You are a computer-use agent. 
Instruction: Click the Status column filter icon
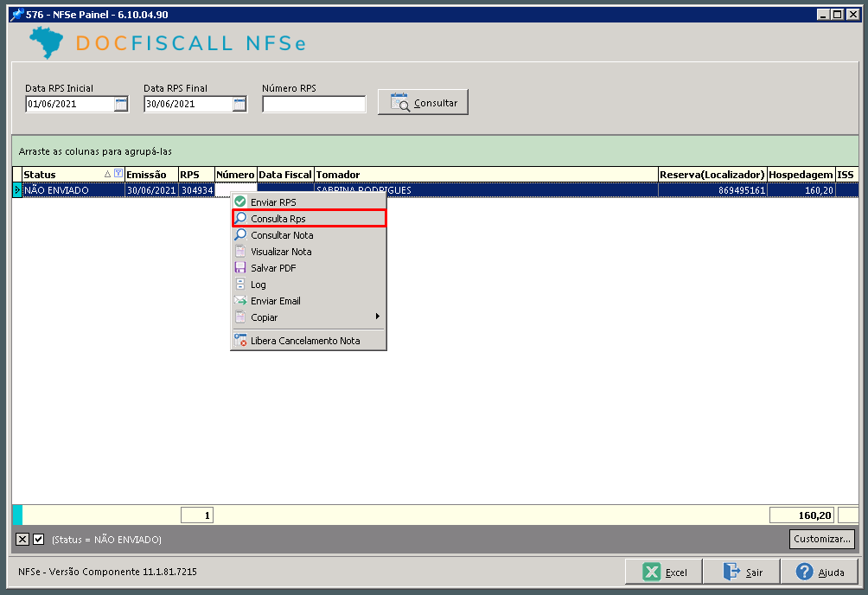118,174
